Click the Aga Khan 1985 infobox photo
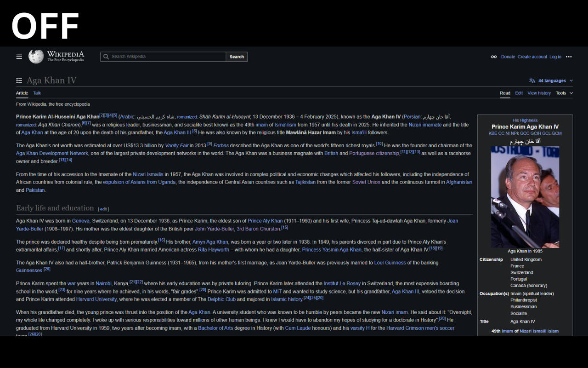Screen dimensions: 588x368 (x=525, y=197)
